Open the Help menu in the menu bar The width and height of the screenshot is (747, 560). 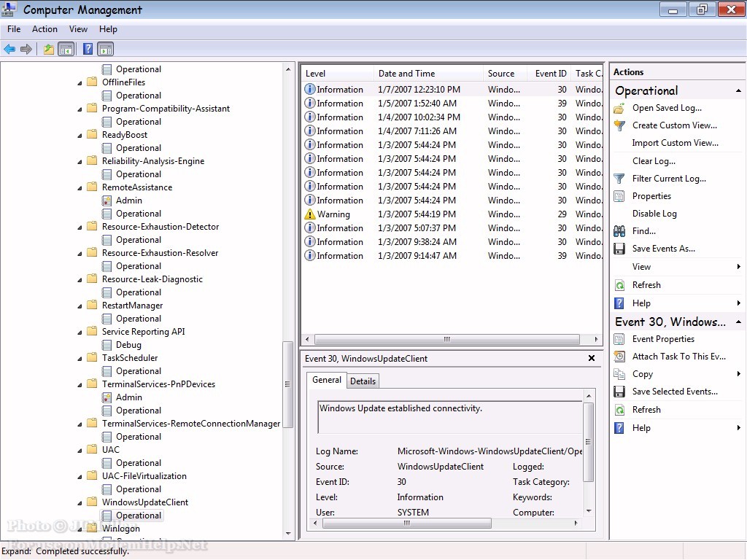tap(108, 29)
